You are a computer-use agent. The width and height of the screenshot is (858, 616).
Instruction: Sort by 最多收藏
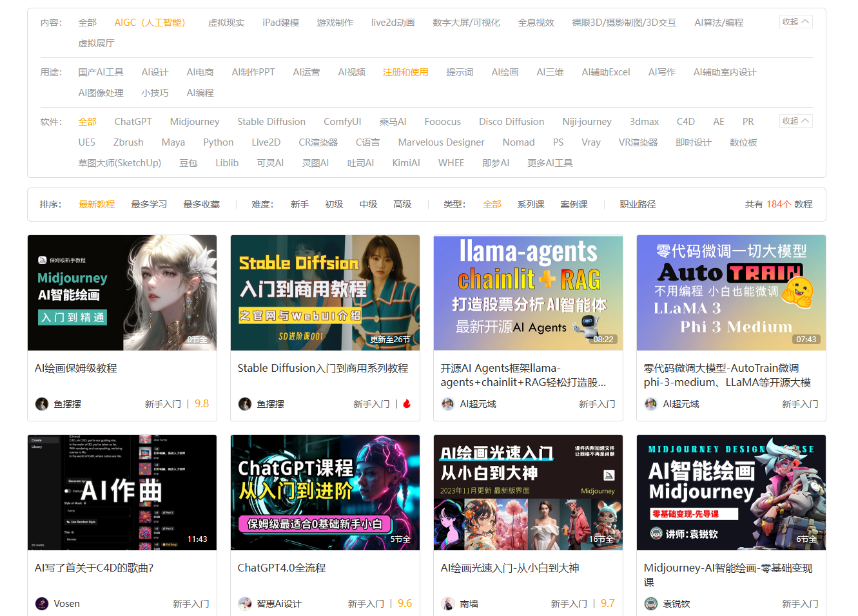[201, 204]
